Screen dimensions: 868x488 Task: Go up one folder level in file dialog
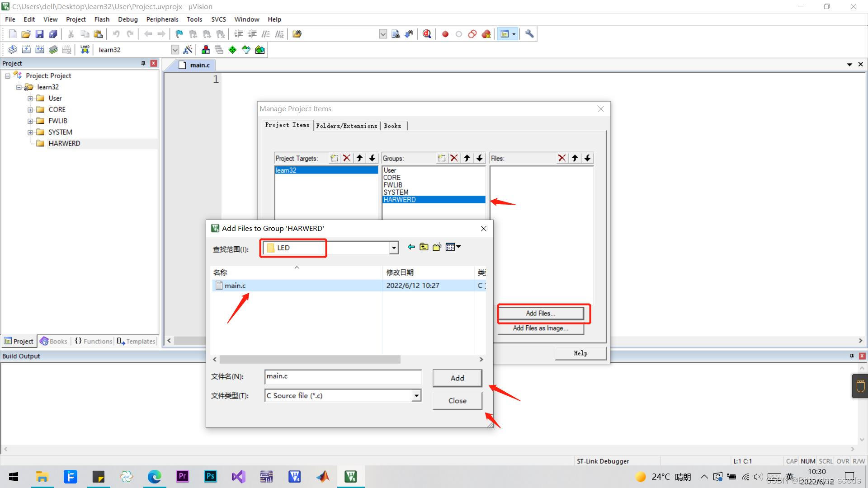(x=424, y=247)
